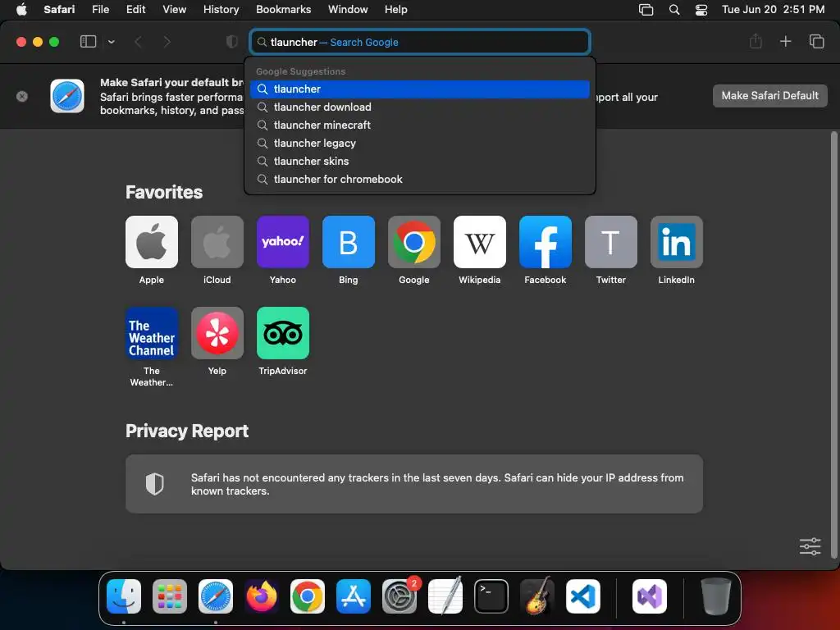Open App Store from the Dock
The height and width of the screenshot is (630, 840).
tap(354, 596)
